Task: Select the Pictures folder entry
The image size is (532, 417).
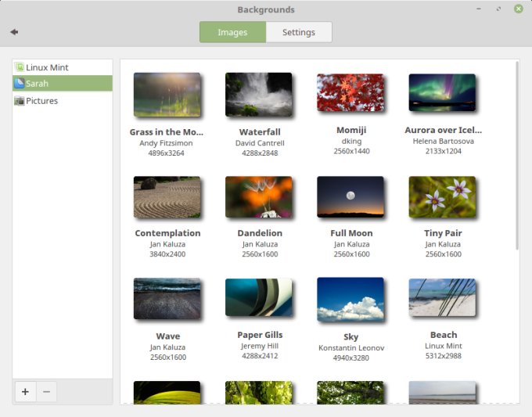Action: coord(42,101)
